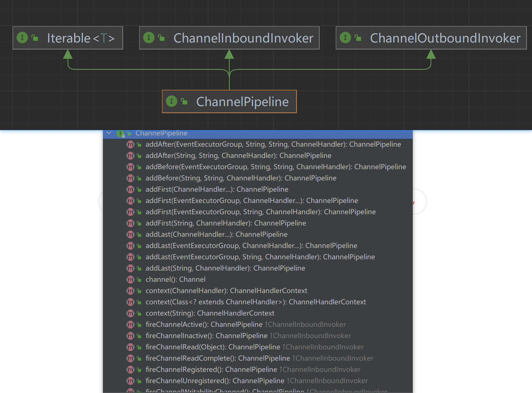532x393 pixels.
Task: Select addAfter(String, String, ChannelHandler) method
Action: pyautogui.click(x=238, y=156)
